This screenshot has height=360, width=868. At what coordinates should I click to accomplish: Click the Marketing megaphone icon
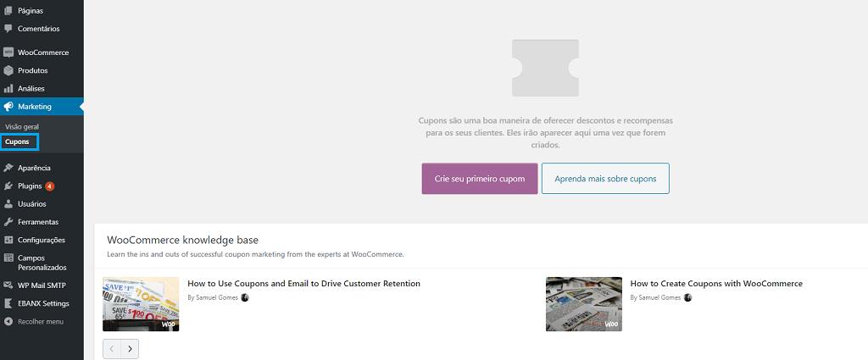tap(8, 107)
